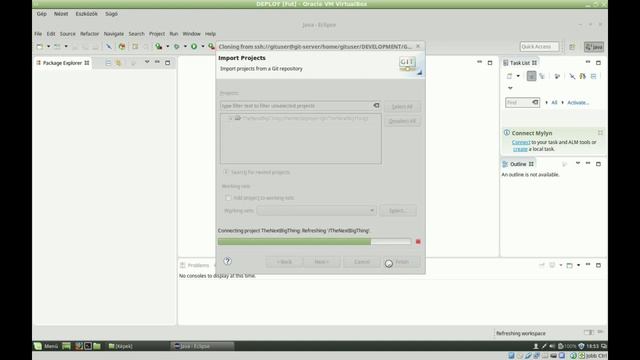Maximize the bottom console panel
Viewport: 640px width, 360px height.
pyautogui.click(x=598, y=265)
